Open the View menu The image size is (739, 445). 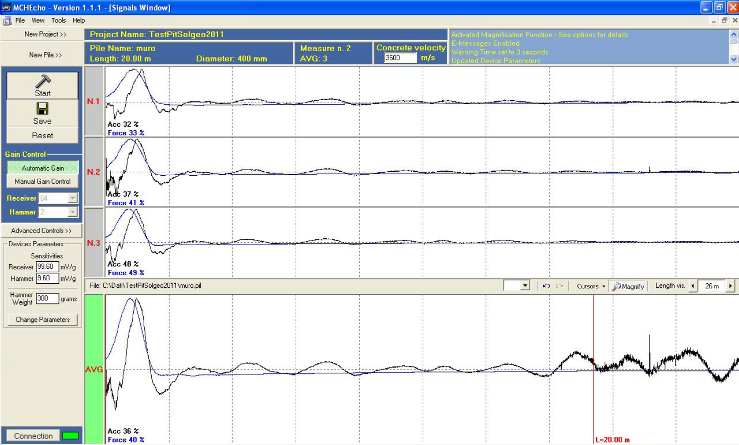(x=38, y=21)
